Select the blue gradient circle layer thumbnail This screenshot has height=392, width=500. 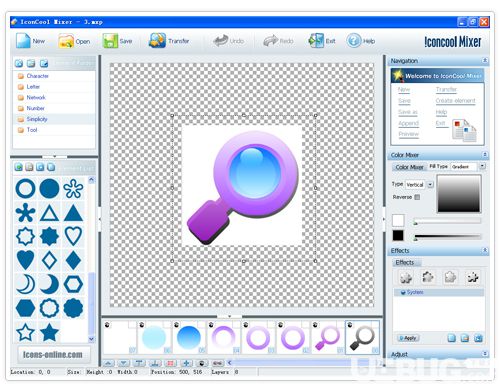pyautogui.click(x=189, y=337)
